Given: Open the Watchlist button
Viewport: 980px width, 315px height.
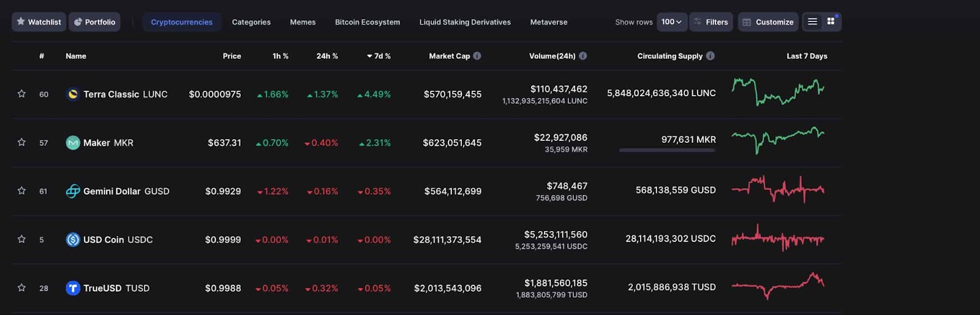Looking at the screenshot, I should [39, 21].
